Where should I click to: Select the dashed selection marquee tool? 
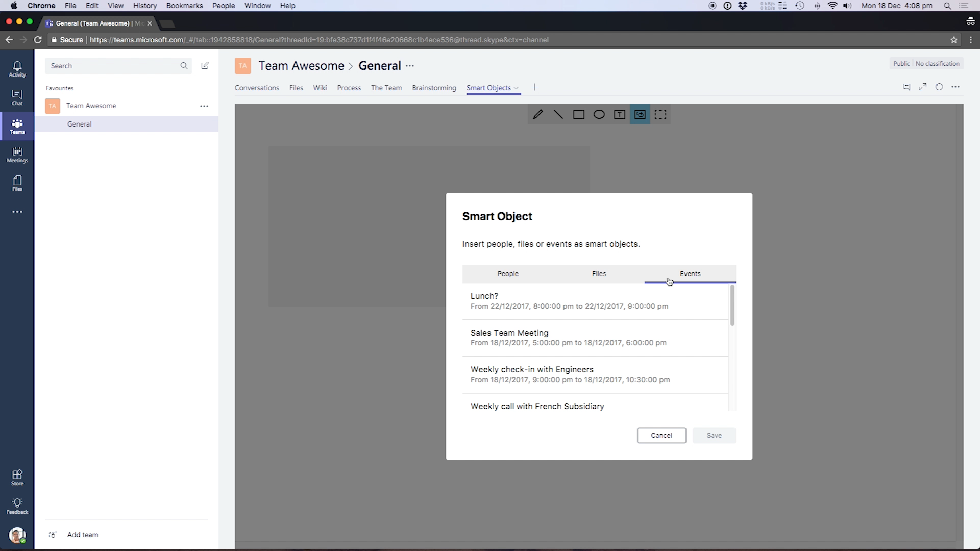660,114
